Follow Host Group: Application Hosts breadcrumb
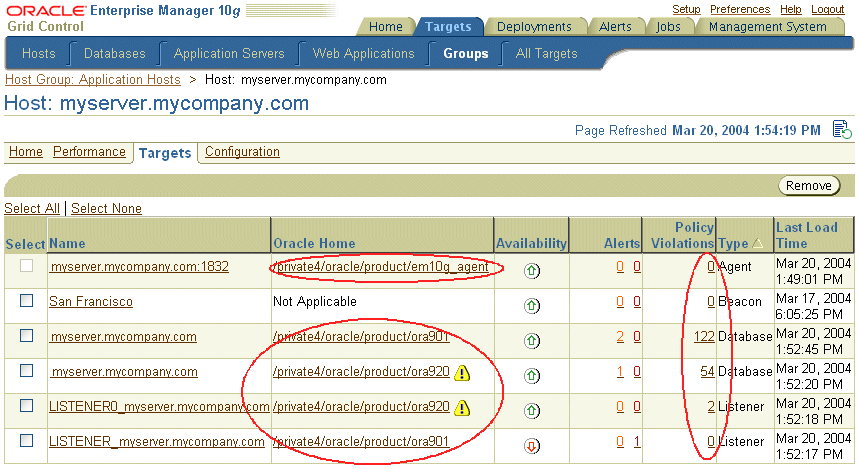 [93, 80]
